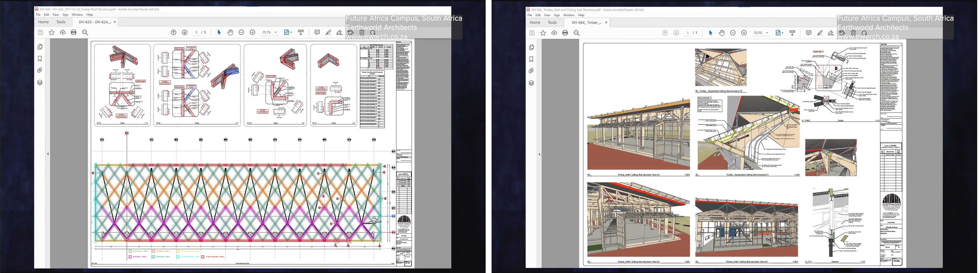Print the DH-620 roof structure document
This screenshot has height=273, width=980.
point(74,32)
